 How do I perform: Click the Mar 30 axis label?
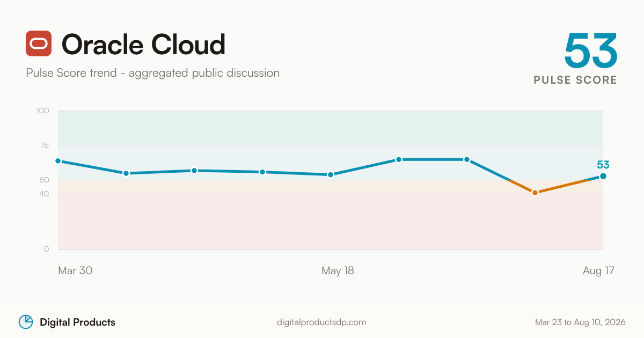tap(75, 270)
